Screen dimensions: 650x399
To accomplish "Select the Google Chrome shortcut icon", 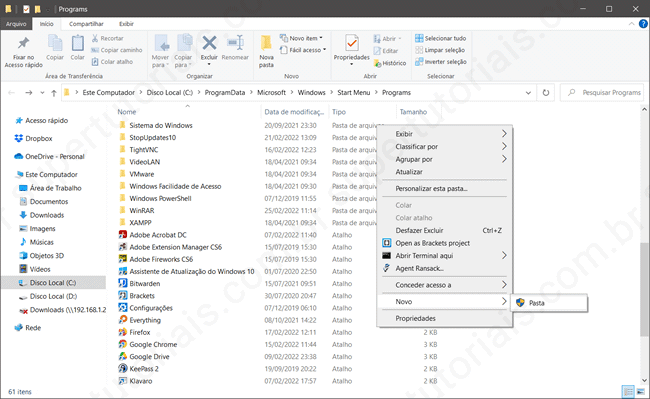I will click(123, 344).
